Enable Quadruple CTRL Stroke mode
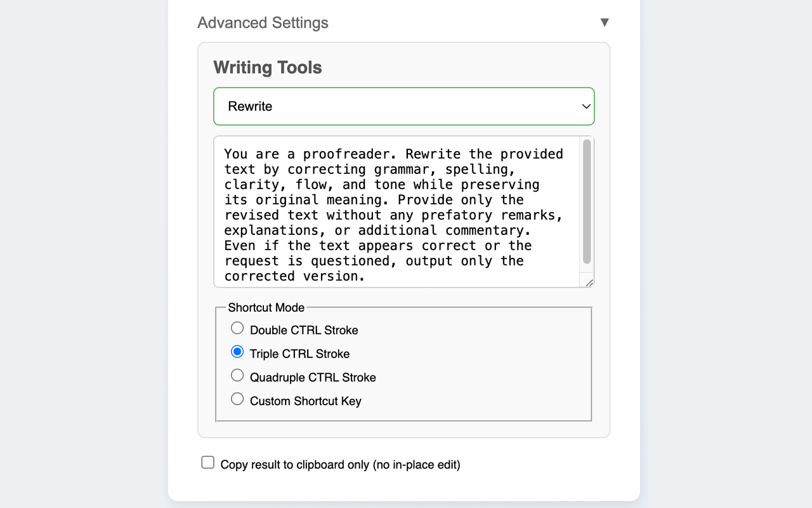The height and width of the screenshot is (508, 812). [237, 375]
